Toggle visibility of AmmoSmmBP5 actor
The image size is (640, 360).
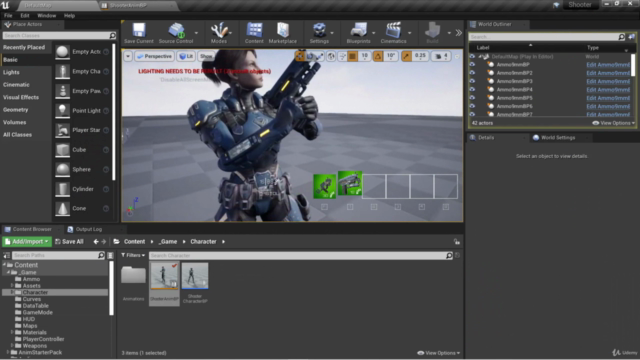point(472,98)
